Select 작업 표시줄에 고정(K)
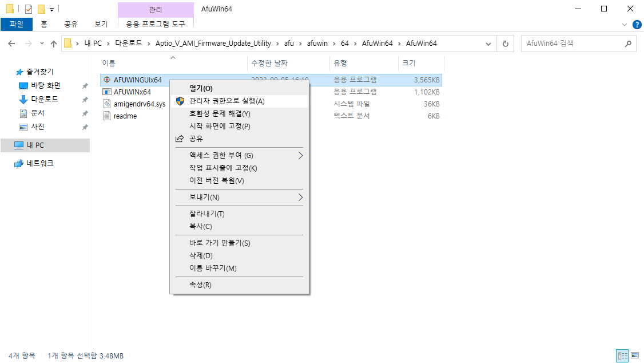644x363 pixels. (240, 168)
